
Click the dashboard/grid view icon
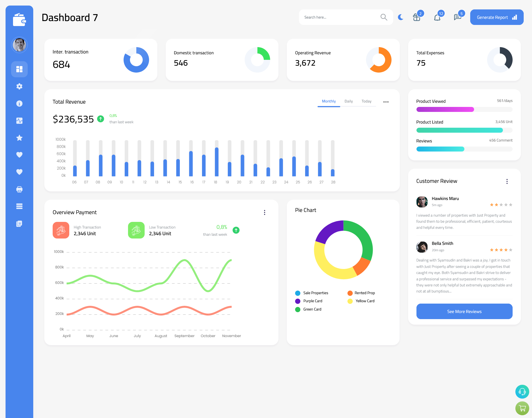[x=19, y=69]
